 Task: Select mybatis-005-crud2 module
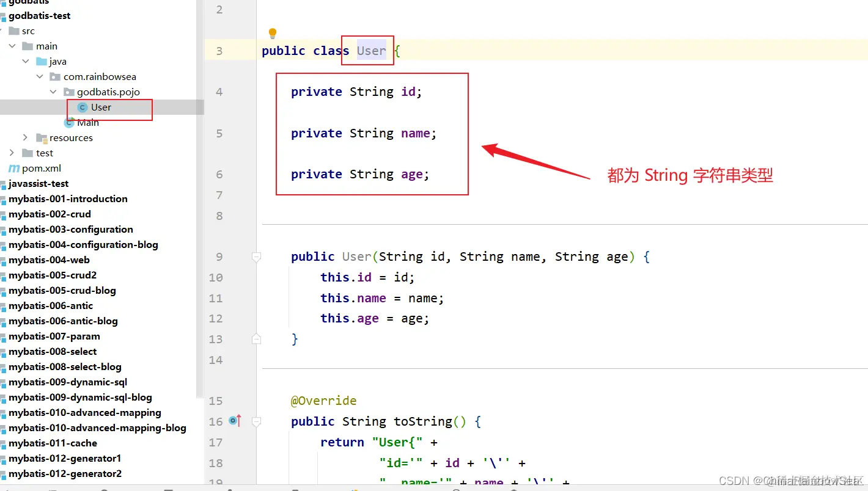[53, 275]
